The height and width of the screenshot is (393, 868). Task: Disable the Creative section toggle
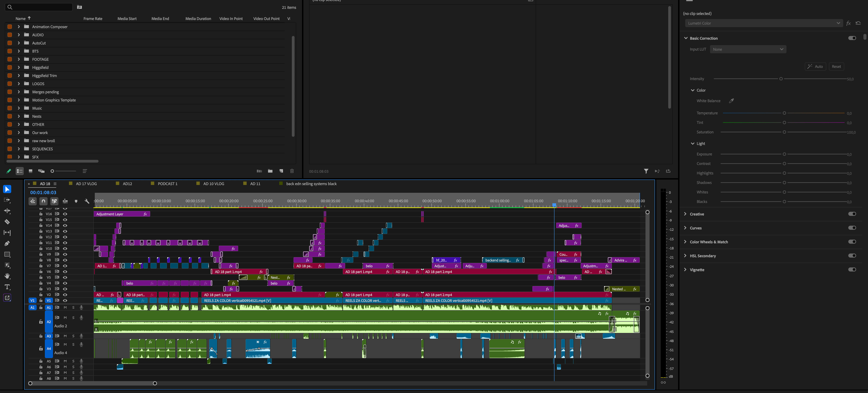[852, 214]
